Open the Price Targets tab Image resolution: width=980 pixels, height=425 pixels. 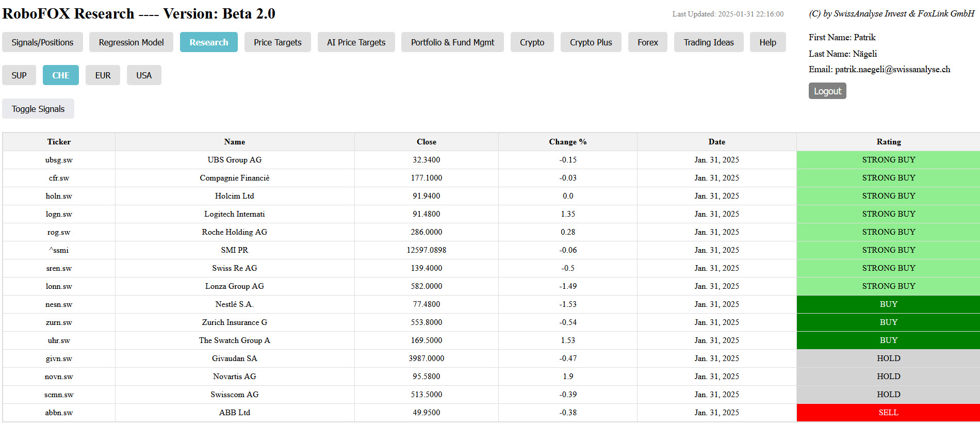[x=277, y=42]
